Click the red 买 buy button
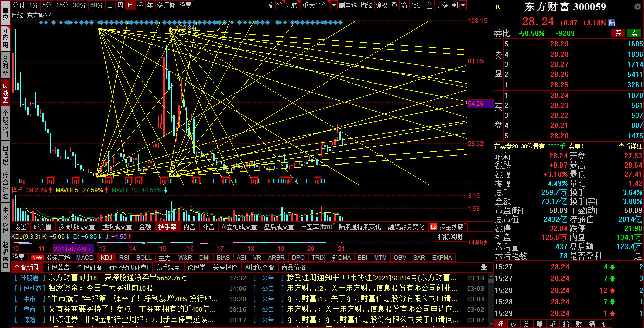644x328 pixels. pyautogui.click(x=618, y=33)
